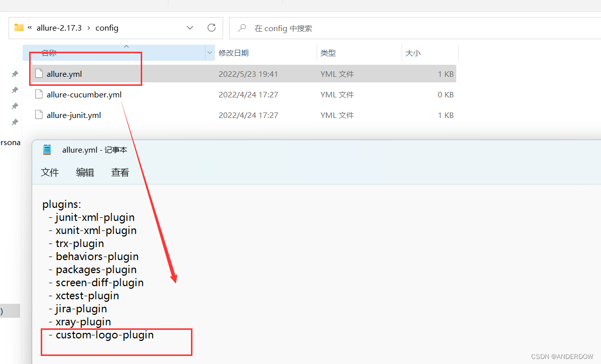Select allure-2.17.3 in the breadcrumb path
The width and height of the screenshot is (601, 364).
click(x=59, y=28)
